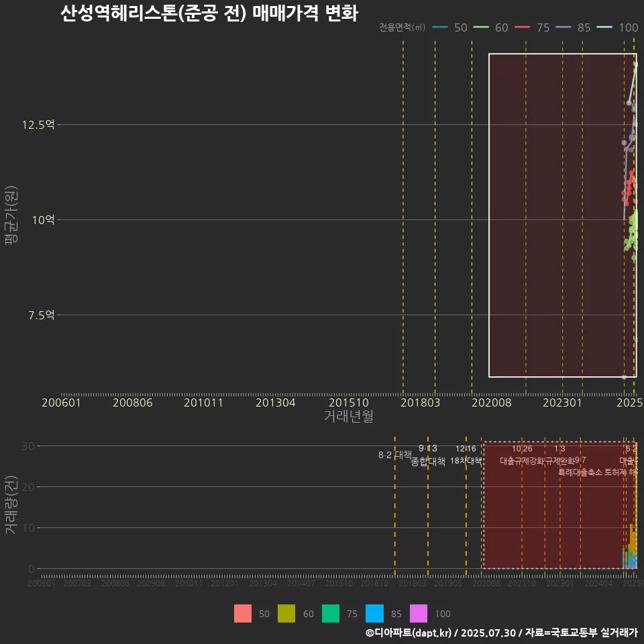This screenshot has height=644, width=644.
Task: Click the 전용면적(㎡) legend title
Action: coord(402,28)
